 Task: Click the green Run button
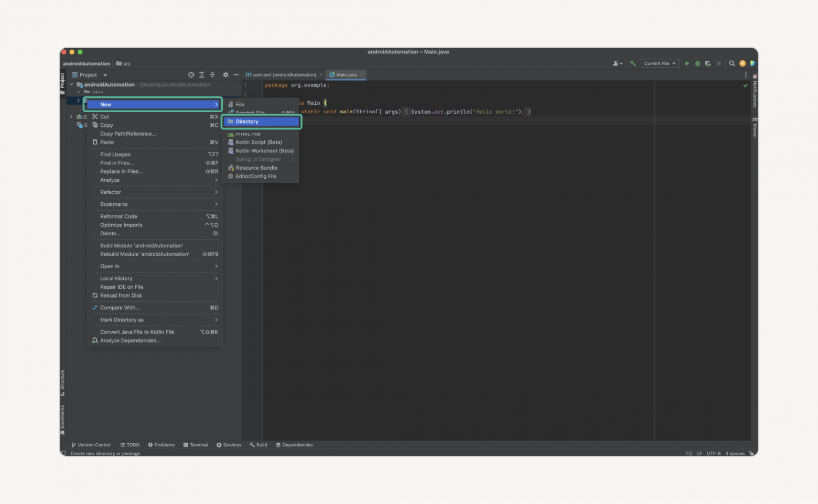[687, 63]
